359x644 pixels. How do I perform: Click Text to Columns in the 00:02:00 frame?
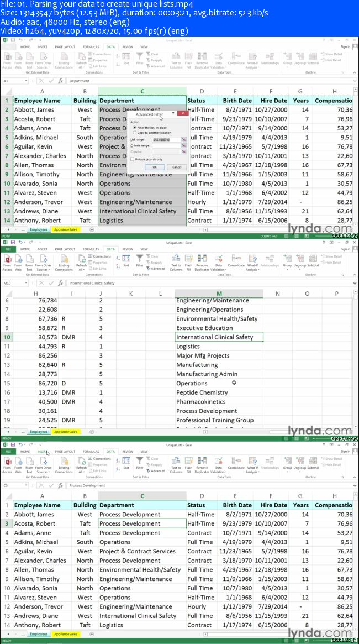click(x=176, y=263)
